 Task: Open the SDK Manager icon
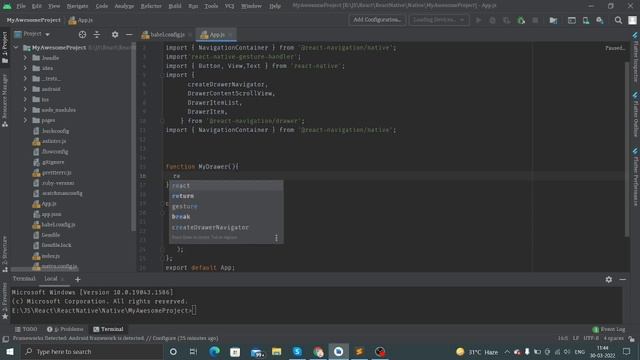pos(600,20)
